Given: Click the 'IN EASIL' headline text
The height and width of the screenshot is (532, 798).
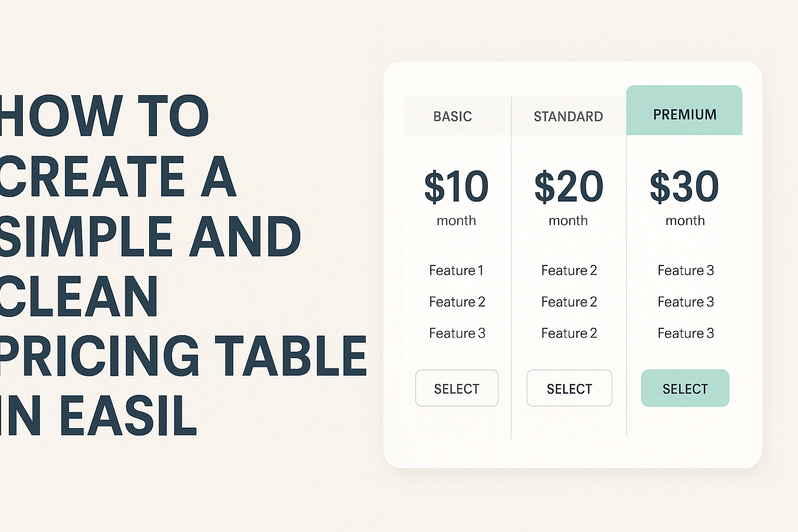Looking at the screenshot, I should 98,416.
